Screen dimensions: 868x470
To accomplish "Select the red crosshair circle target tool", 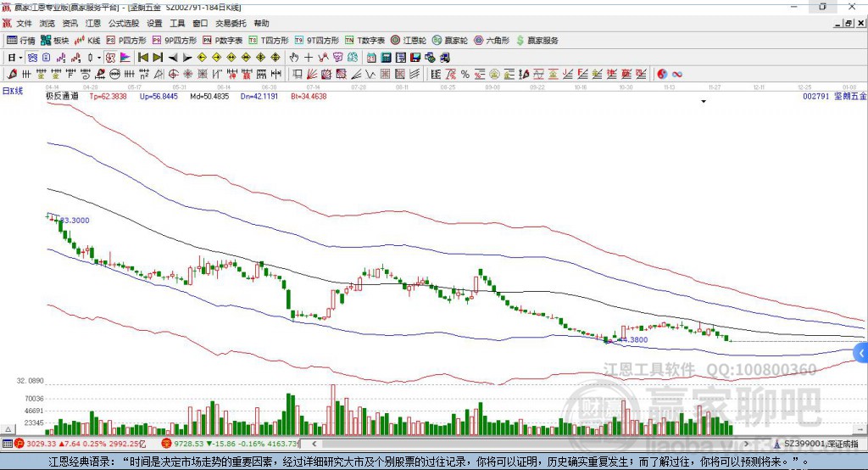I will (173, 74).
